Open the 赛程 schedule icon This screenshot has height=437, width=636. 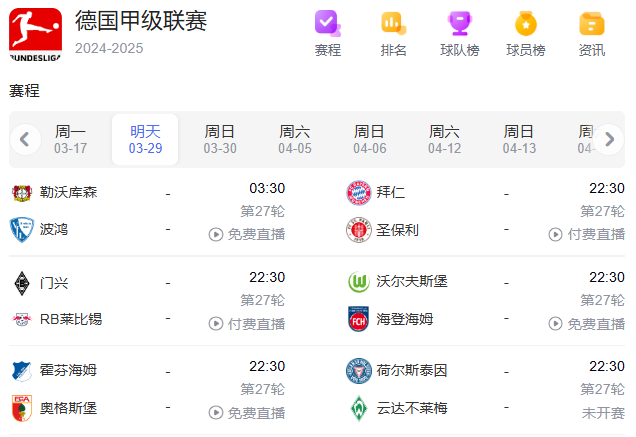point(327,24)
